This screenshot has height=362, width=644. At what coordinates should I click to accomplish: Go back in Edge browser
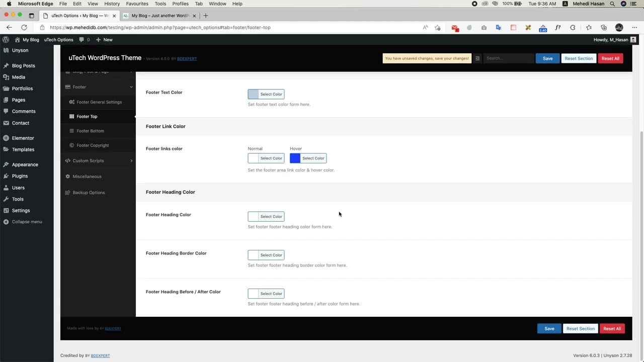(x=9, y=28)
